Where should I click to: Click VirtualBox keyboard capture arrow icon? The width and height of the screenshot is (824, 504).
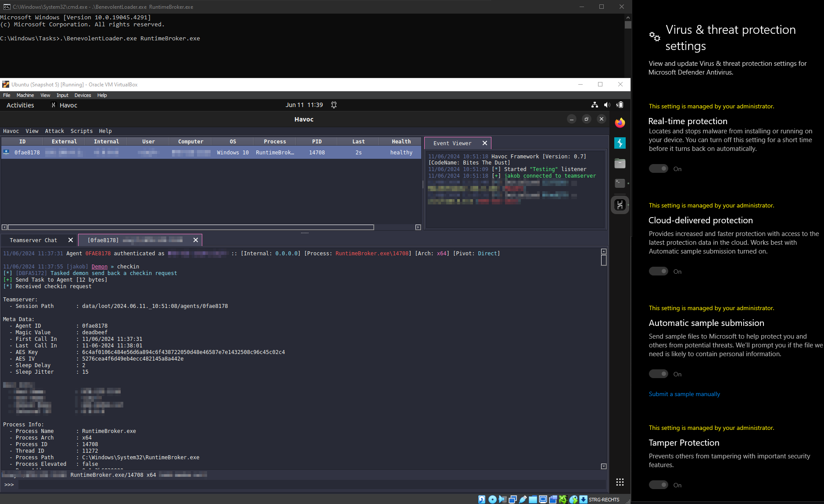point(583,499)
